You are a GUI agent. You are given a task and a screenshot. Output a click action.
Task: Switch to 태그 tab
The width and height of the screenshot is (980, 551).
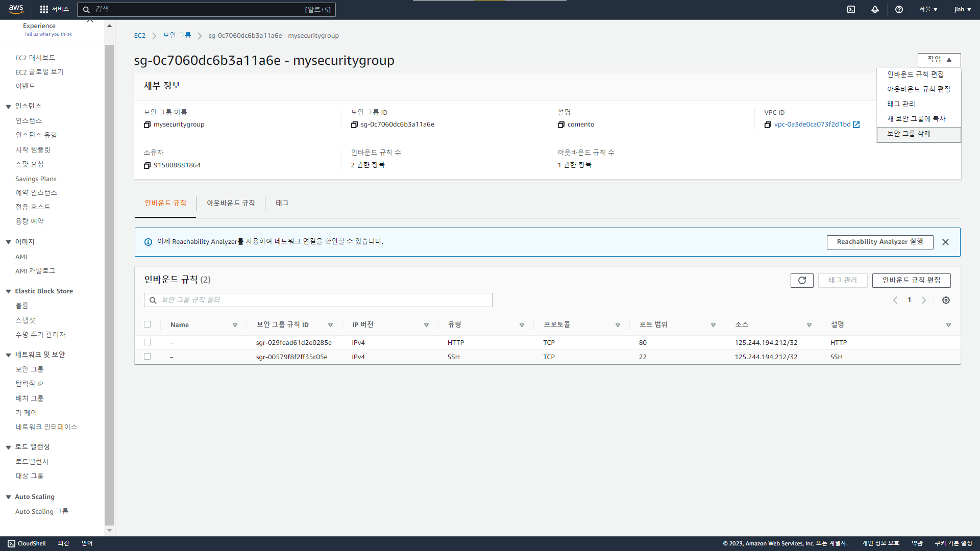(x=282, y=203)
